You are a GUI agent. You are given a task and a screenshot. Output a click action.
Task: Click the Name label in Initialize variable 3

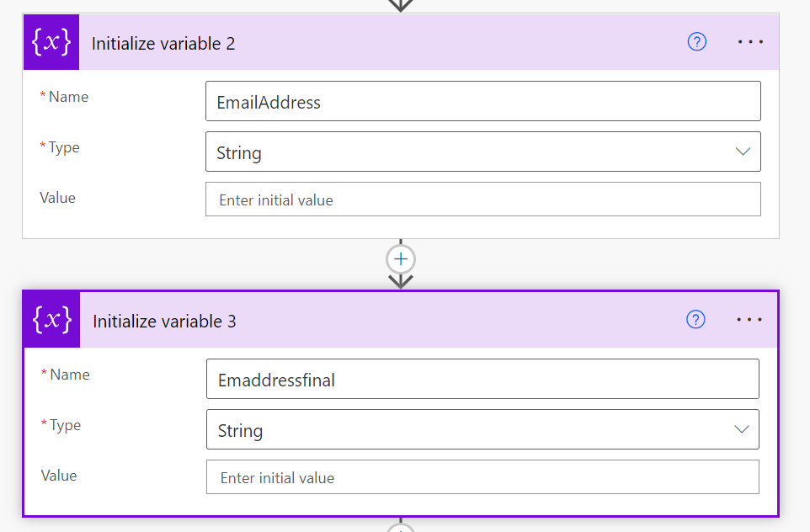point(69,375)
